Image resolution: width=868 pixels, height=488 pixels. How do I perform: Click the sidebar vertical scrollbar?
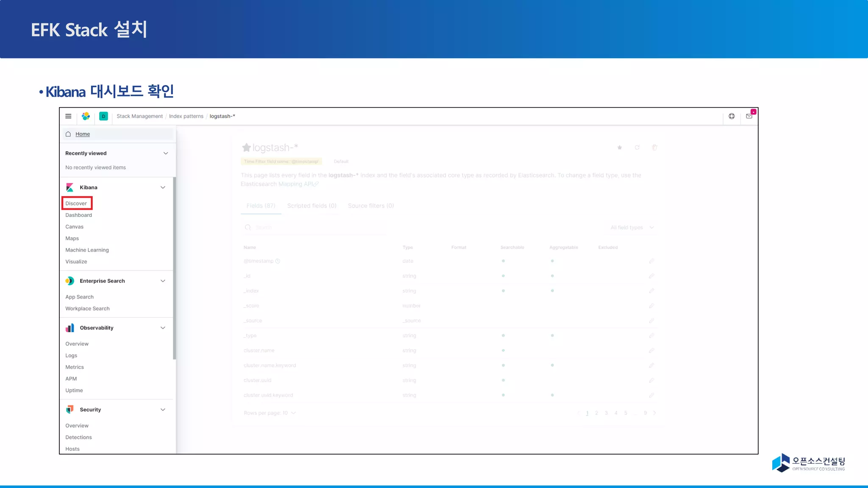pyautogui.click(x=174, y=268)
